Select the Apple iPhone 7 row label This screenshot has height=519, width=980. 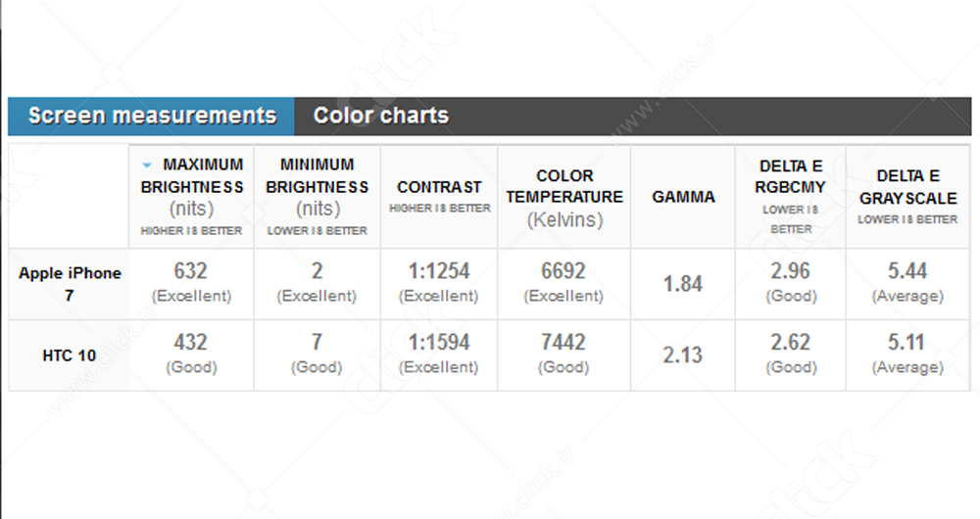(x=70, y=284)
